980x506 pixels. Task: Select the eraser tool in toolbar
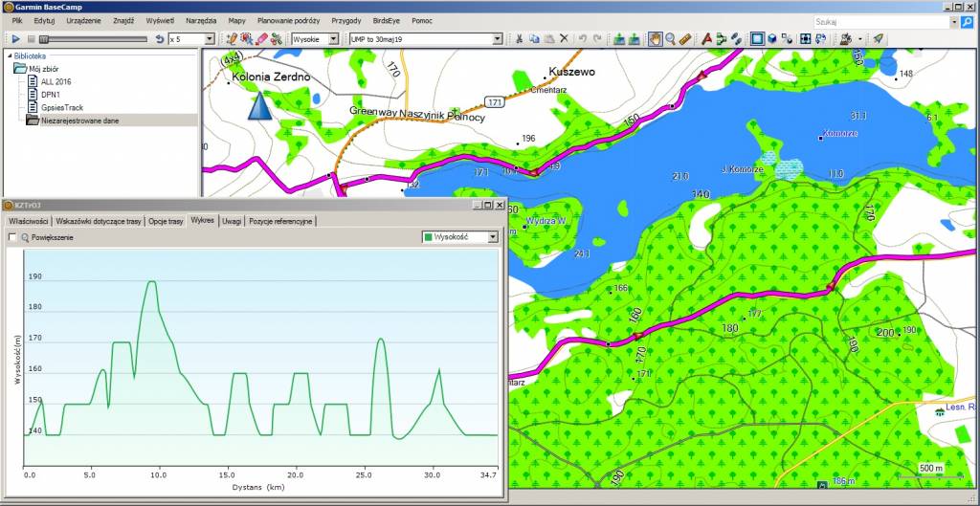click(x=260, y=39)
